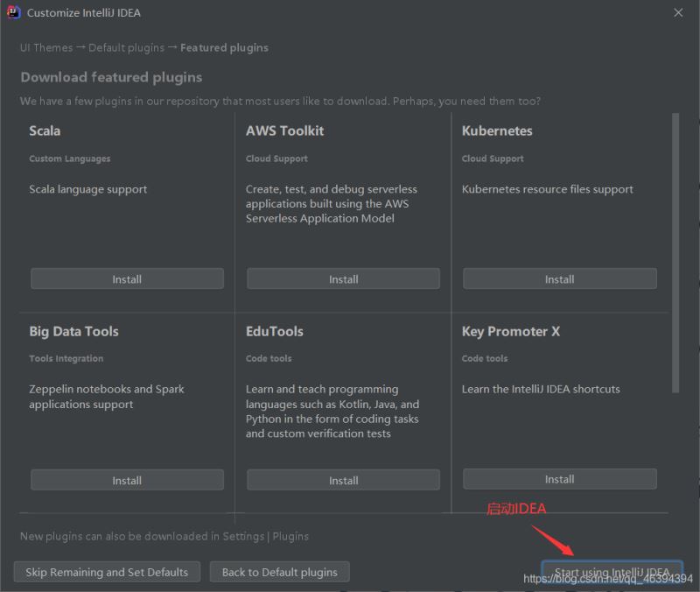Close the Customize IntelliJ IDEA dialog
The image size is (700, 592).
680,12
